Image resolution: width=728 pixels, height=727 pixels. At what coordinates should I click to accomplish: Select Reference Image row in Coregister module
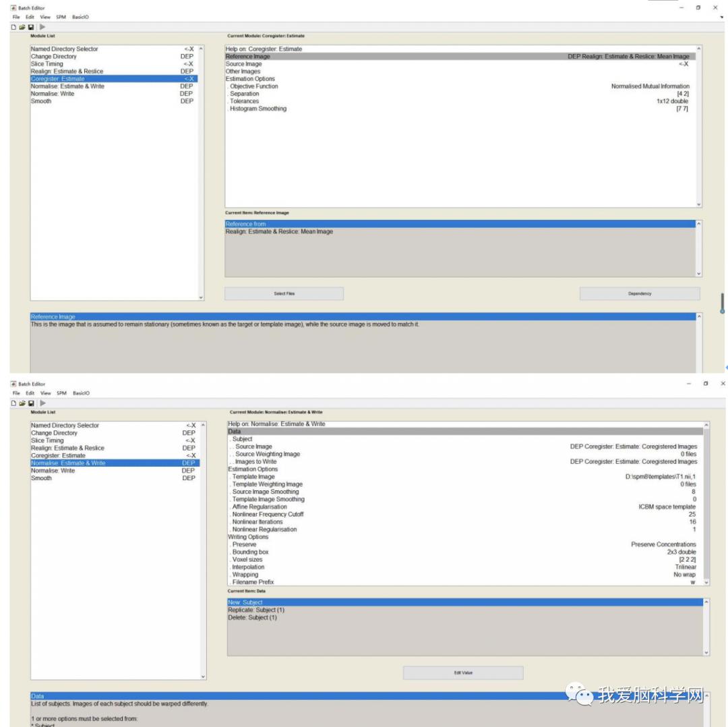pyautogui.click(x=460, y=56)
